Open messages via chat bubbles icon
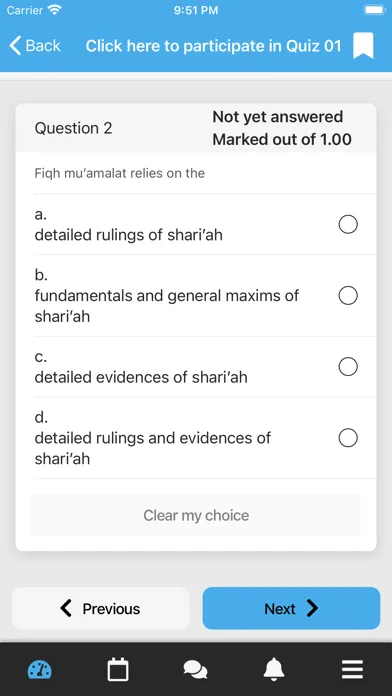The height and width of the screenshot is (696, 392). pos(196,670)
